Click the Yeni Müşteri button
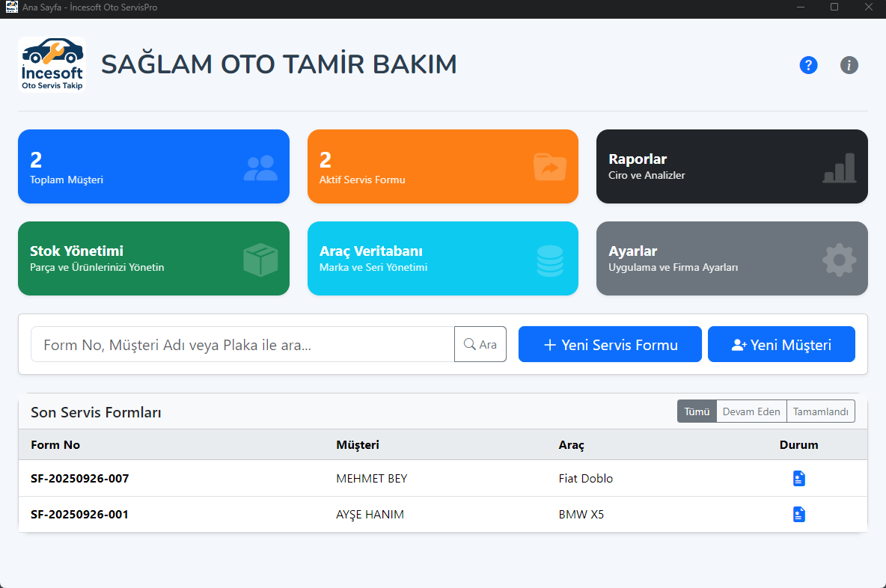This screenshot has width=886, height=588. tap(781, 344)
